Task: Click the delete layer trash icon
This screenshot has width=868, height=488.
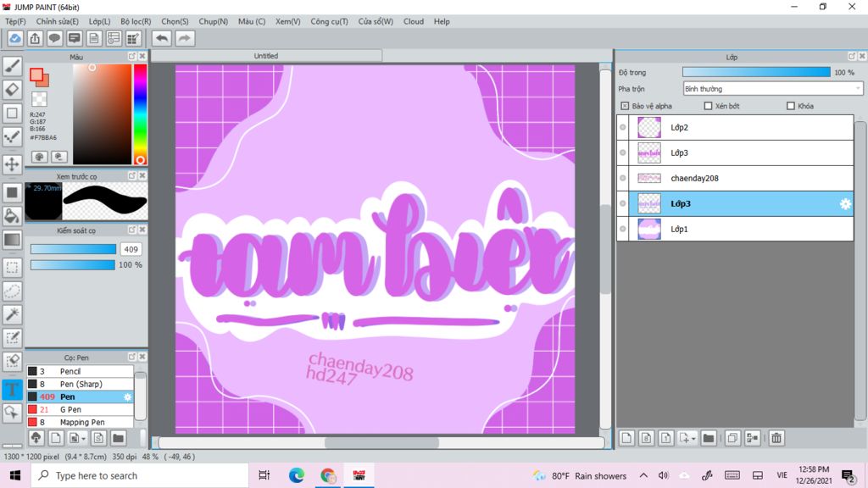Action: pyautogui.click(x=776, y=438)
